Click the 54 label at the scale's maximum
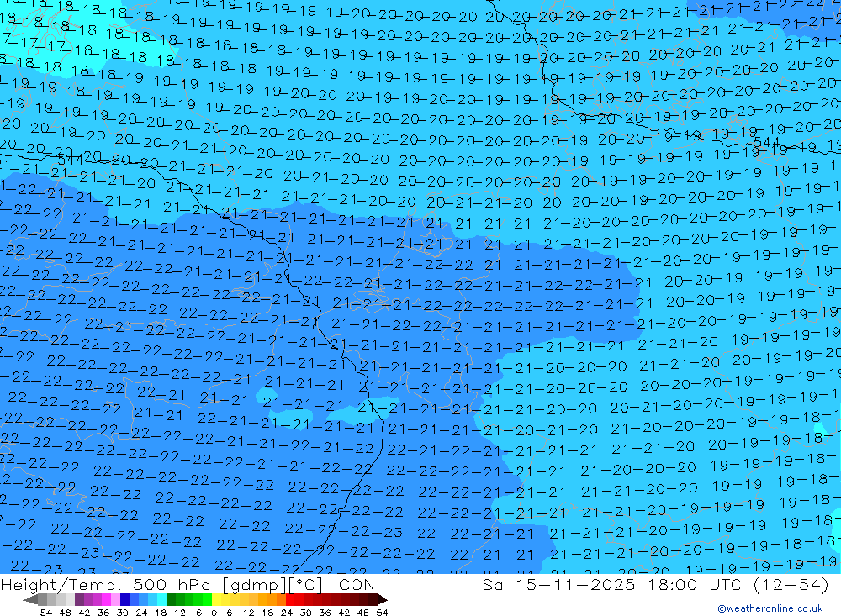The height and width of the screenshot is (616, 841). tap(382, 613)
